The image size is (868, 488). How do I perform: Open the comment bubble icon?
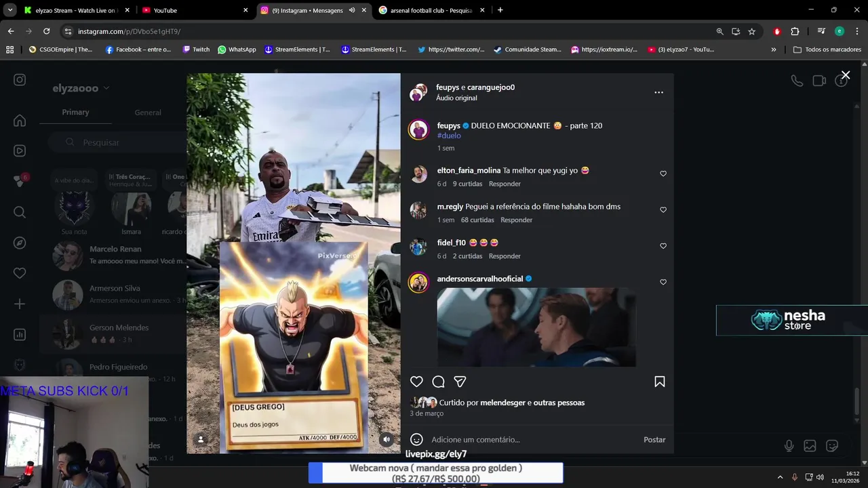coord(438,382)
